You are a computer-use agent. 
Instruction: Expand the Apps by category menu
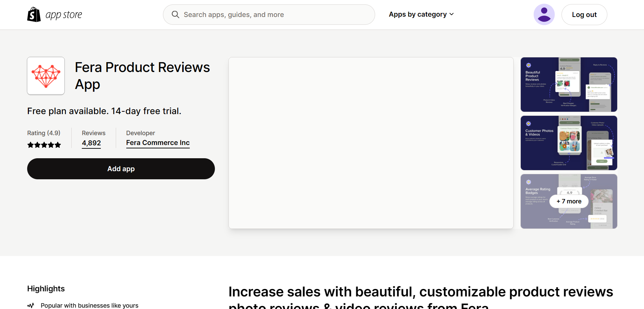click(x=421, y=14)
